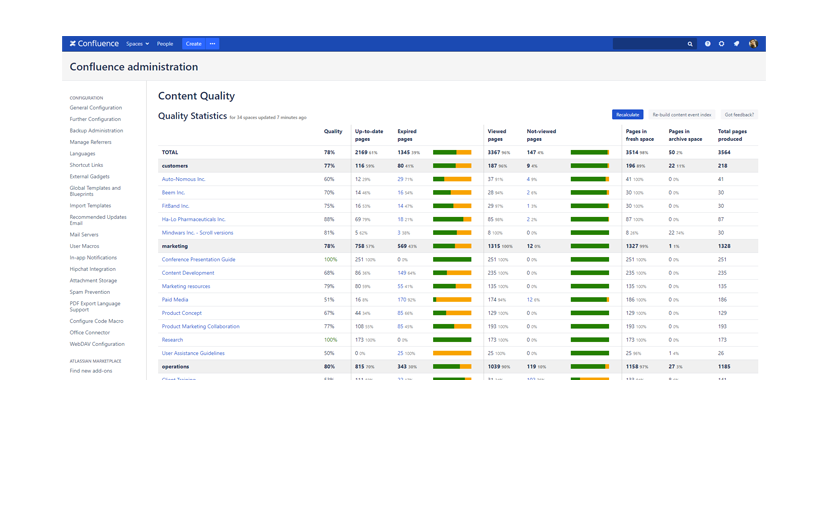The width and height of the screenshot is (828, 510).
Task: Open WebDAV Configuration in sidebar
Action: click(x=97, y=344)
